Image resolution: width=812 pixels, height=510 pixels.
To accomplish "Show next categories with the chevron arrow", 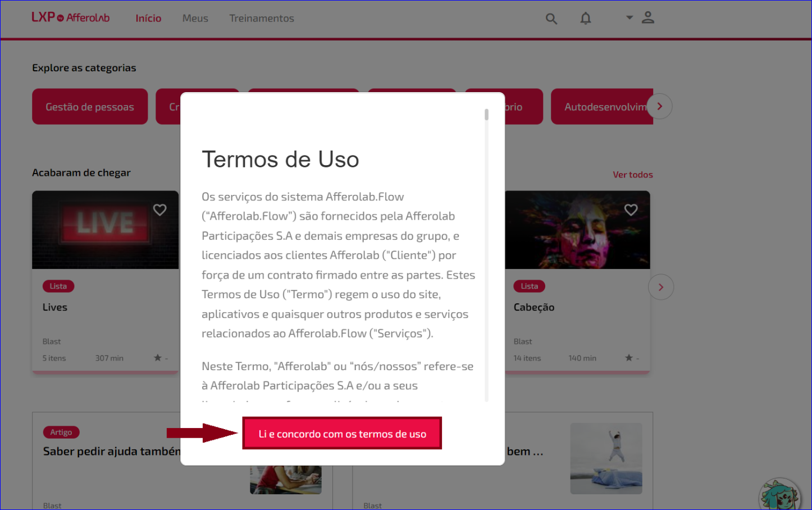I will (x=660, y=106).
